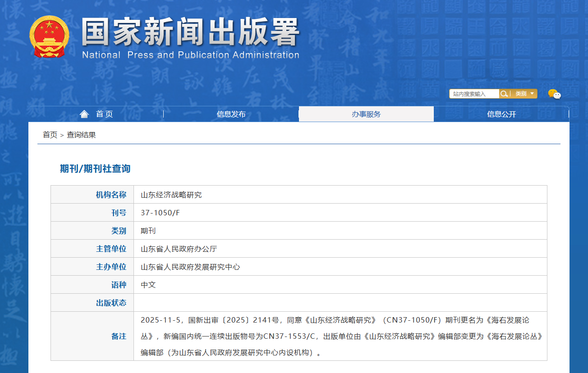Click the search magnifier icon
This screenshot has height=373, width=588.
point(504,94)
